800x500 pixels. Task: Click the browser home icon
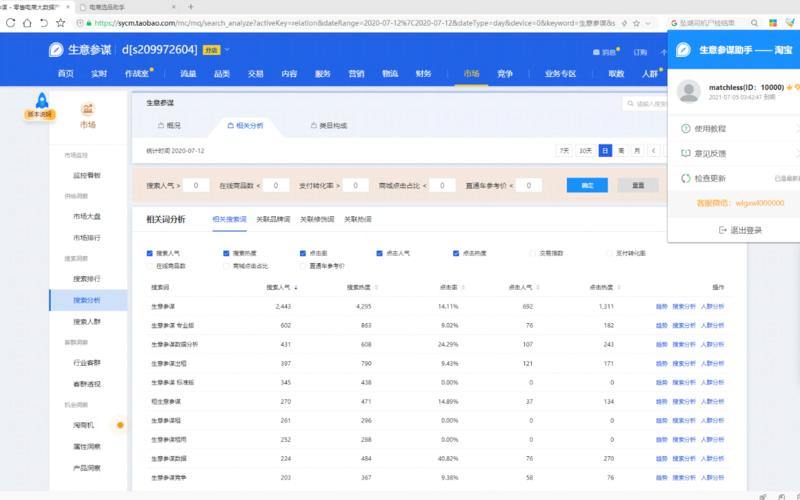point(27,22)
